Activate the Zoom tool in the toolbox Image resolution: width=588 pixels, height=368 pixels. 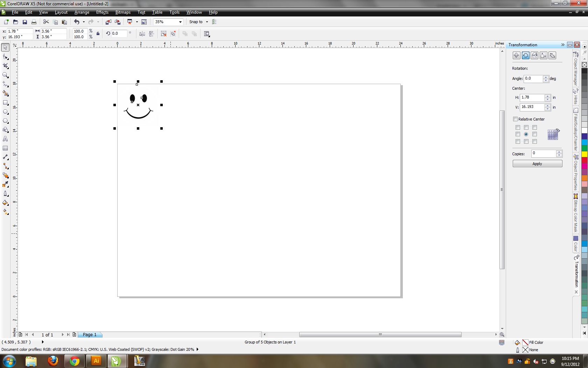coord(5,75)
